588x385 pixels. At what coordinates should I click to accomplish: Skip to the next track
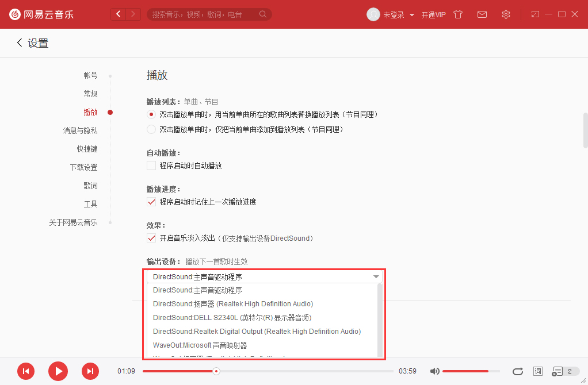[90, 371]
